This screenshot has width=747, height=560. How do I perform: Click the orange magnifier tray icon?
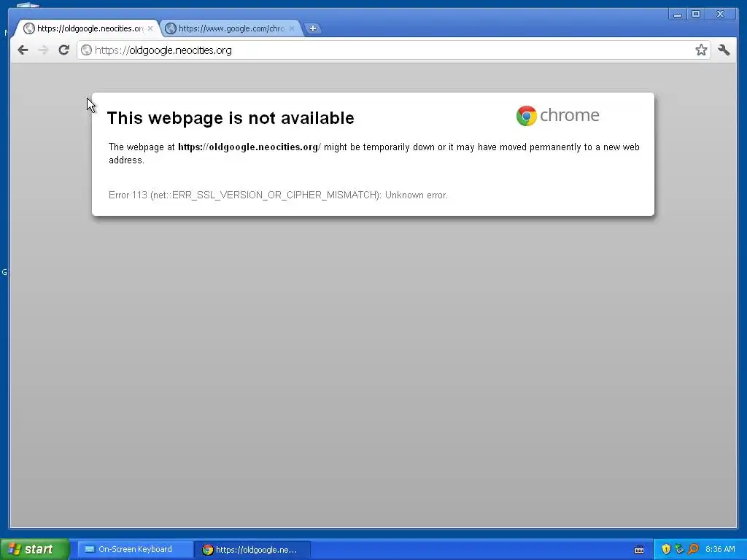693,550
